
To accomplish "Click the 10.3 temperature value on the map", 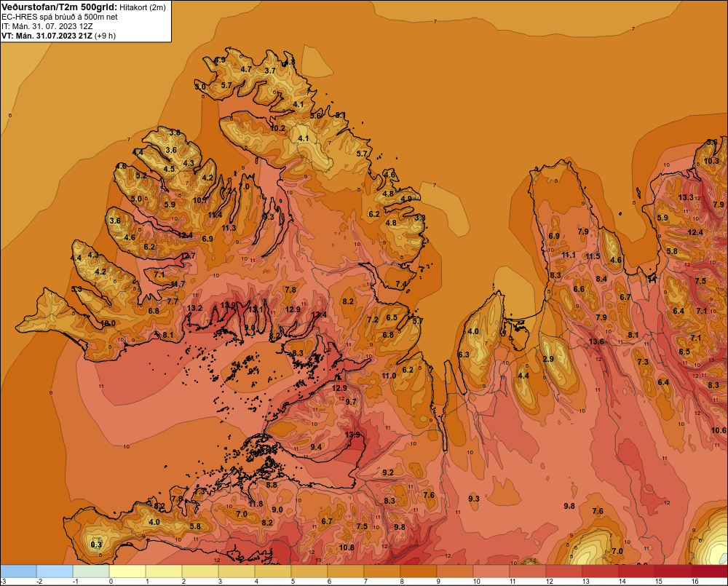I will (x=712, y=161).
